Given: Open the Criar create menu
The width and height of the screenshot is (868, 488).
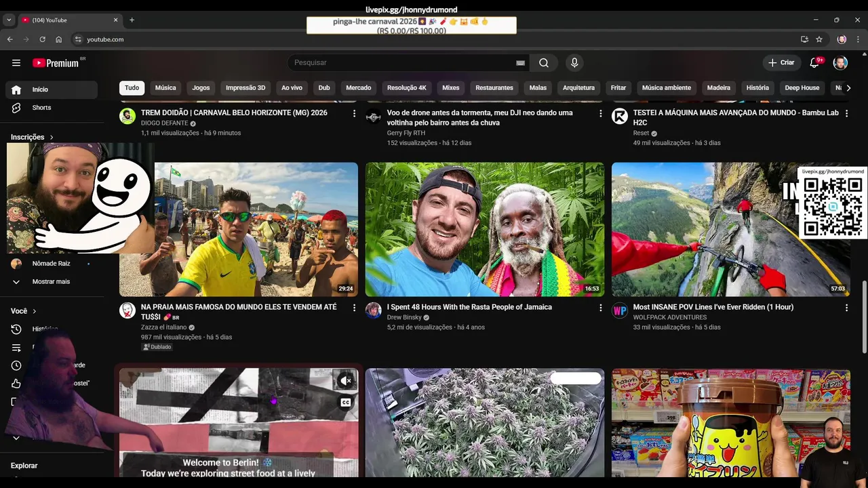Looking at the screenshot, I should click(x=781, y=63).
